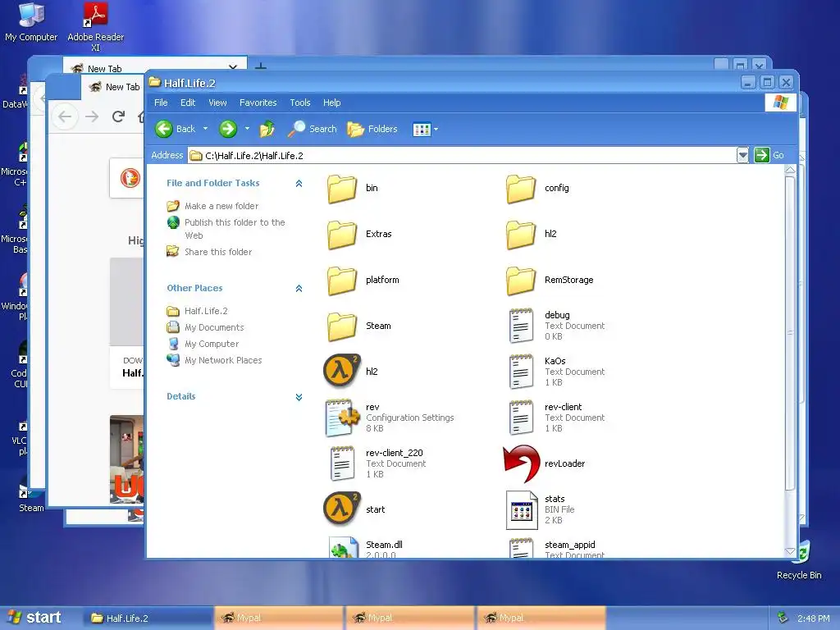Open the Help menu

point(331,103)
